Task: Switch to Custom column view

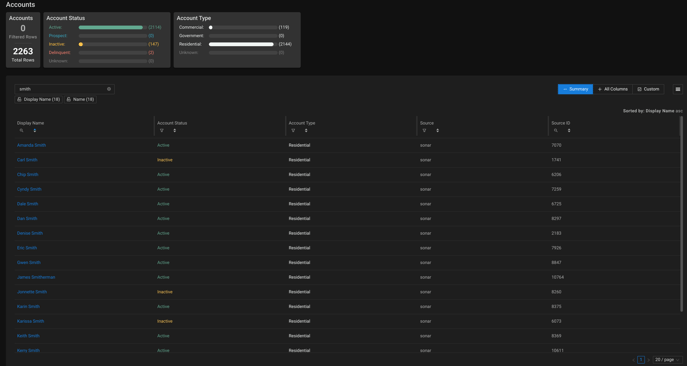Action: pyautogui.click(x=648, y=89)
